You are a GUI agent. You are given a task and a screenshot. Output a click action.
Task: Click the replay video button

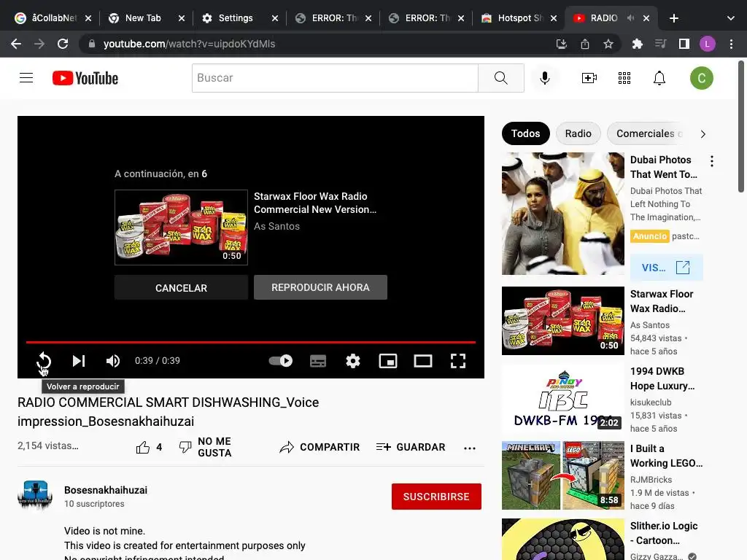[44, 361]
